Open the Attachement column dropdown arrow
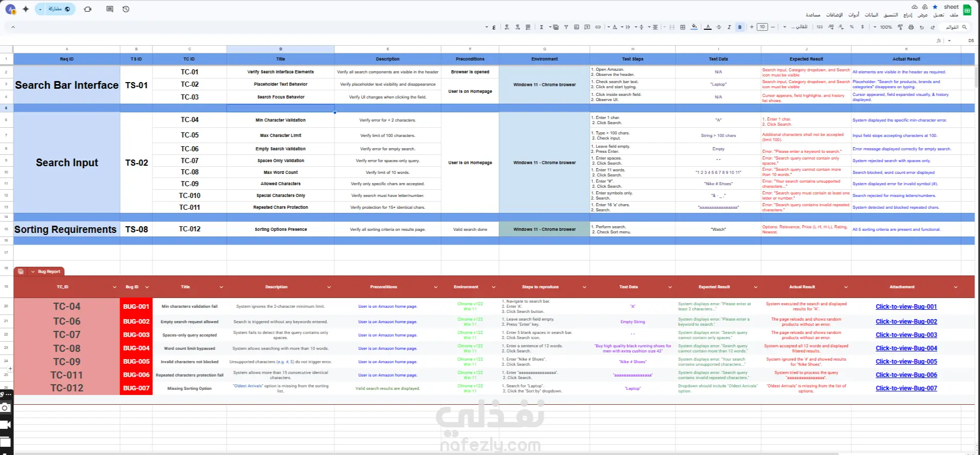Screen dimensions: 980x455 click(955, 287)
